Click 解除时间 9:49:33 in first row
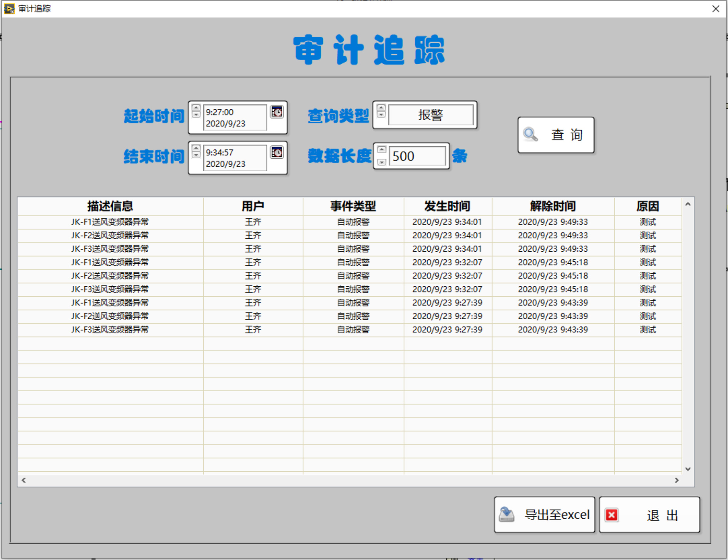Viewport: 728px width, 560px height. click(553, 222)
